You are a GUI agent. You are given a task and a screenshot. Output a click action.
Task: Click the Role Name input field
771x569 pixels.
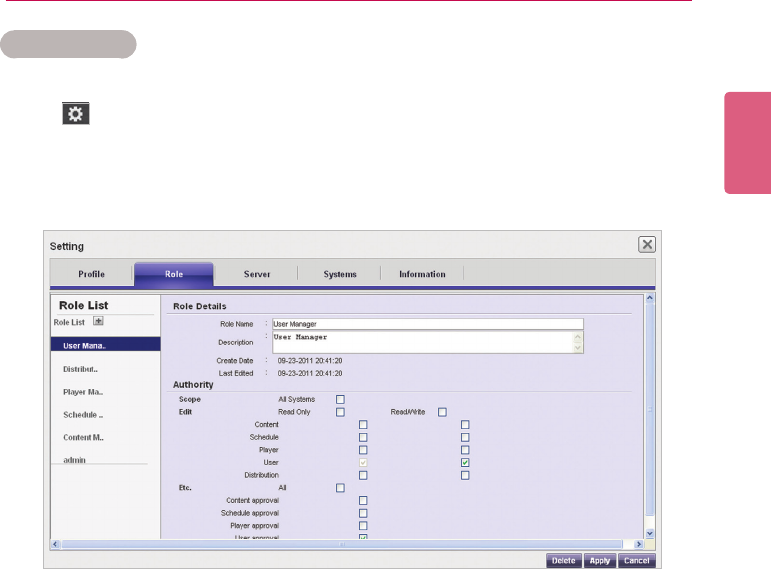pos(428,324)
